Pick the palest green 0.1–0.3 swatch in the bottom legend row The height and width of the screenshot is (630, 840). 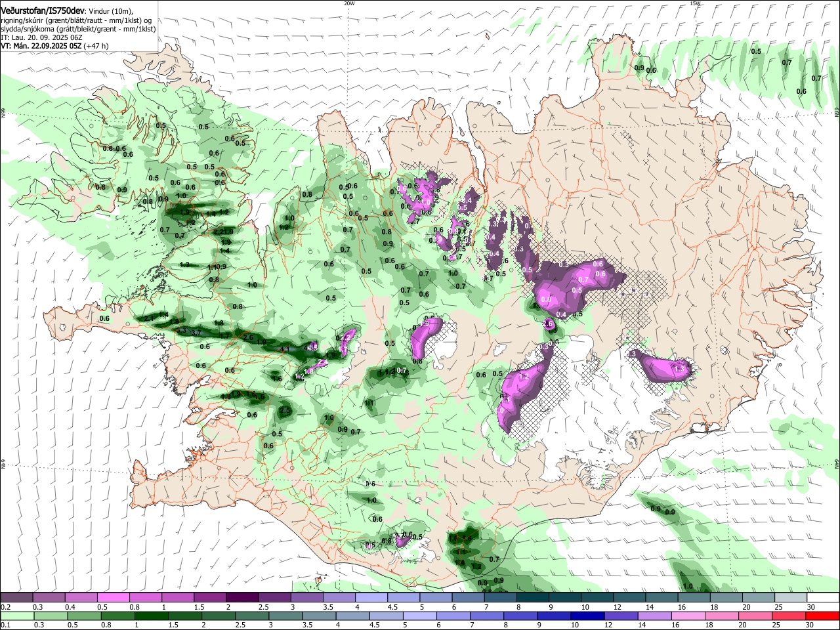click(16, 616)
